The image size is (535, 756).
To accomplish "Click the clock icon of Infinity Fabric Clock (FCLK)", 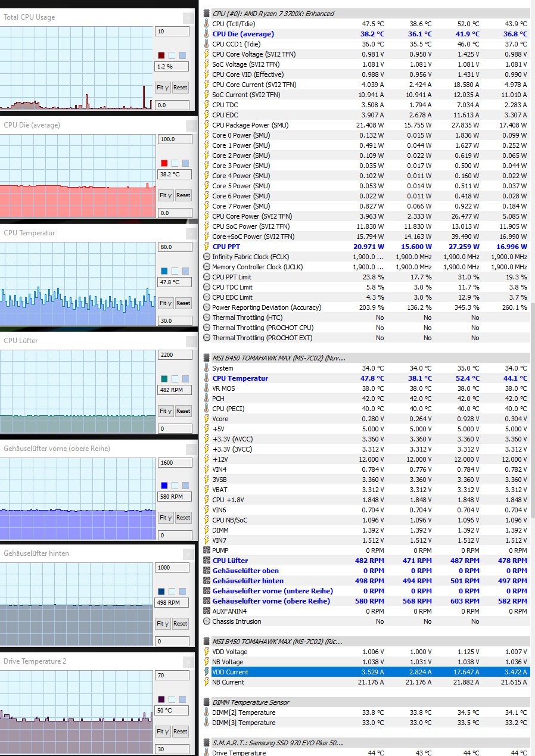I will coord(207,257).
